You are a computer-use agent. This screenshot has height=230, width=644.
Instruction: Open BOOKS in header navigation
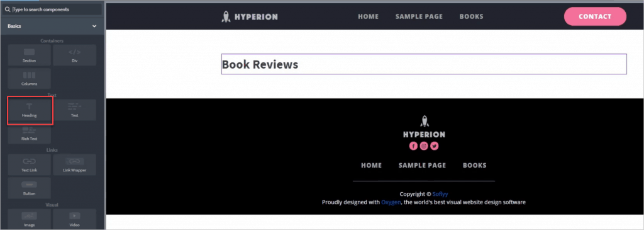pyautogui.click(x=472, y=16)
